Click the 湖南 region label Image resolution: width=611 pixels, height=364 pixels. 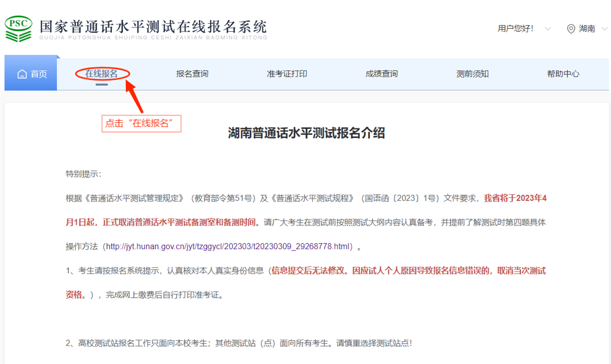[x=587, y=29]
